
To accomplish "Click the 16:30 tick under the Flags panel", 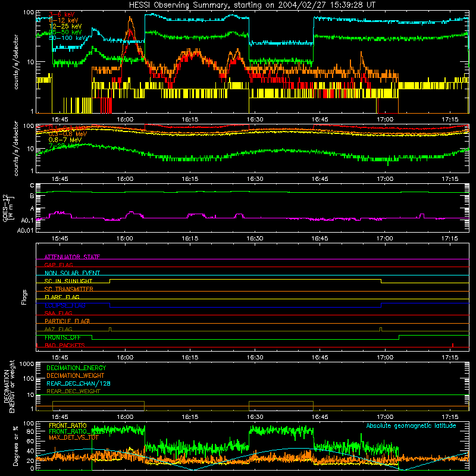I will 255,358.
